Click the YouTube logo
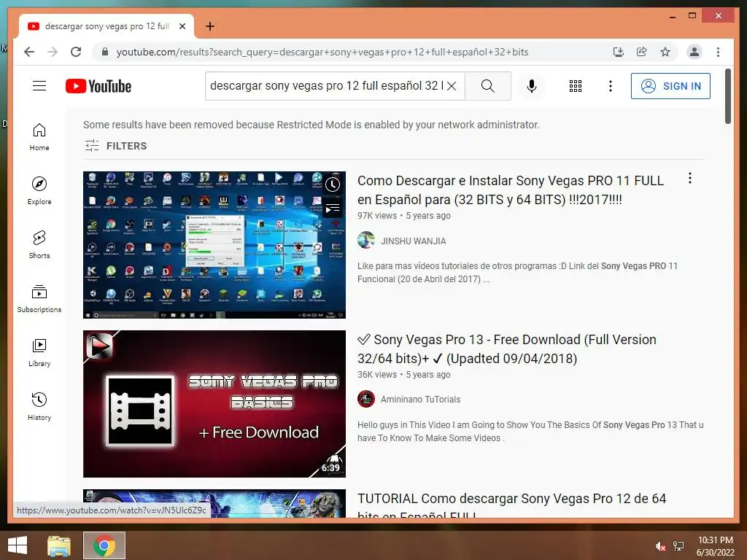This screenshot has width=747, height=560. click(98, 86)
